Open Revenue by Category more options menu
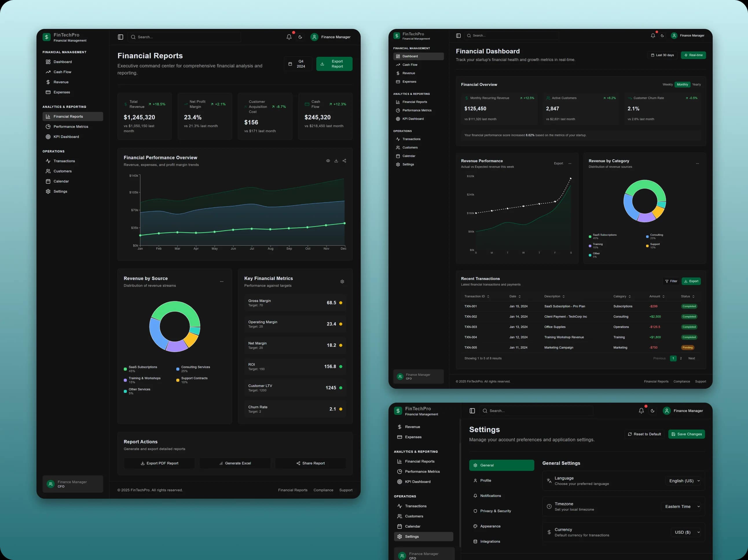Image resolution: width=748 pixels, height=560 pixels. [x=697, y=163]
